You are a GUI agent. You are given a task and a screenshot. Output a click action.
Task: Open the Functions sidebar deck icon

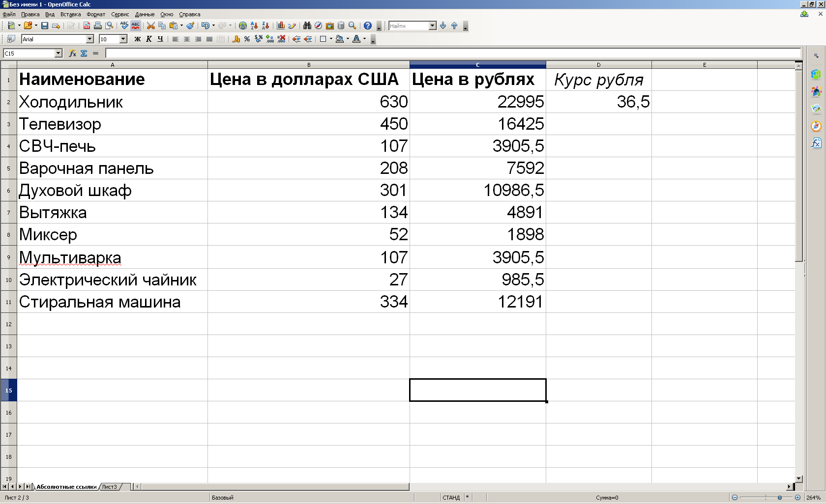816,143
